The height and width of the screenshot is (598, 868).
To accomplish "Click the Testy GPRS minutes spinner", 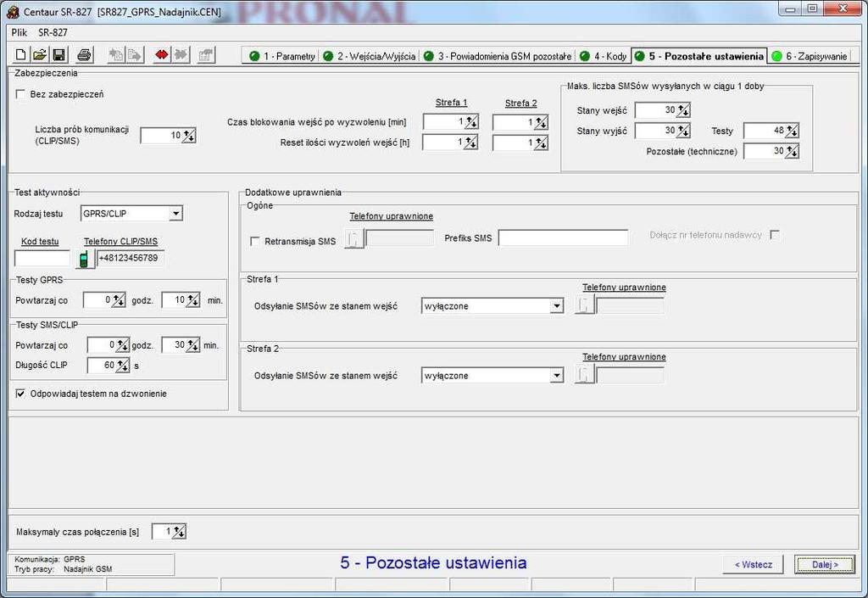I will (x=192, y=300).
